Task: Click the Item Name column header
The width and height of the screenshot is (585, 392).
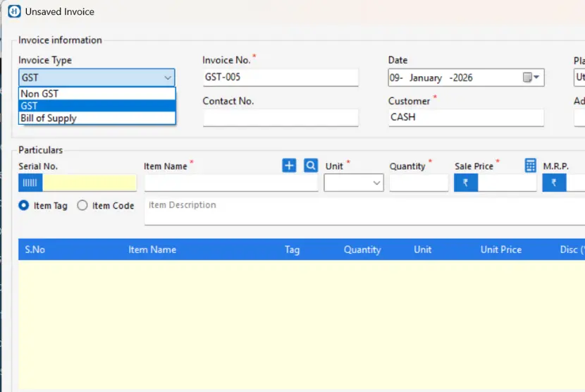Action: 152,250
